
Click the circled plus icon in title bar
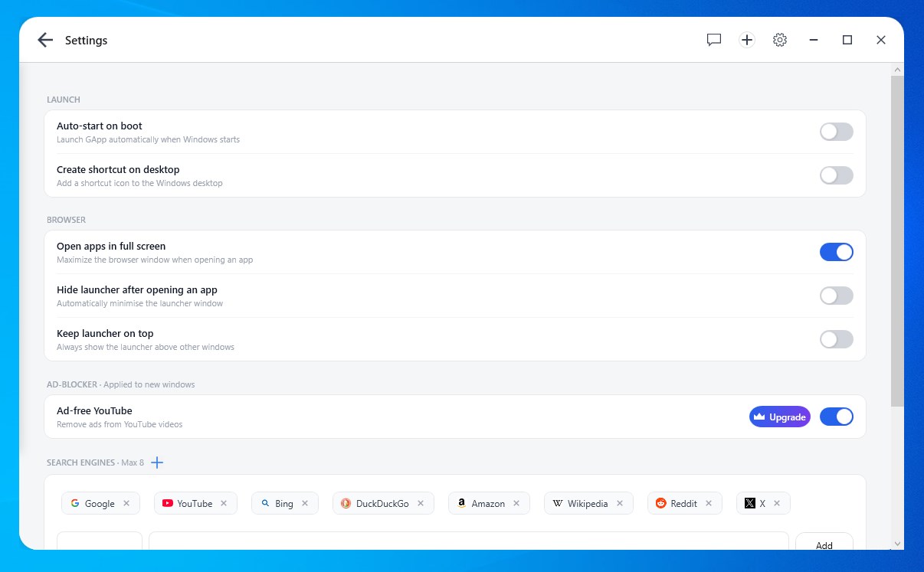click(747, 40)
